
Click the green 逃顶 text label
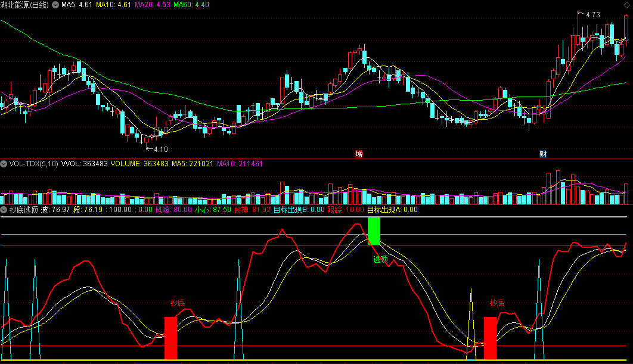click(x=380, y=259)
